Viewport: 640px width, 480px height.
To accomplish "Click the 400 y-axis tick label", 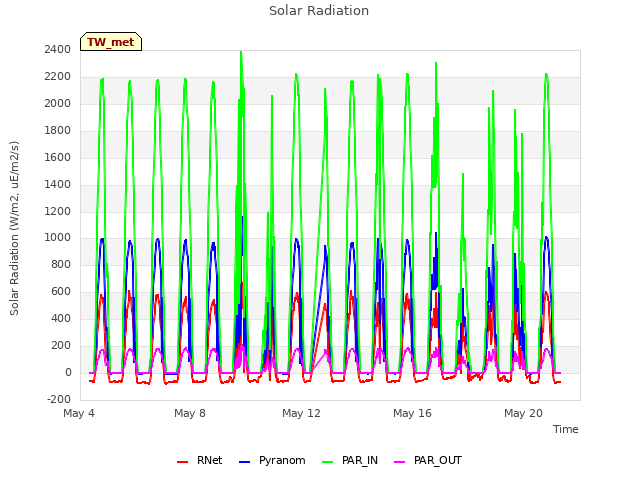I will (61, 319).
